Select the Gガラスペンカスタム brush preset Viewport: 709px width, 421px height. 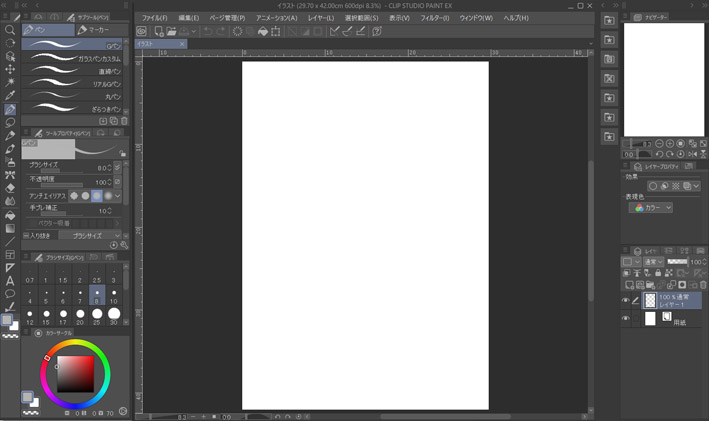[75, 59]
